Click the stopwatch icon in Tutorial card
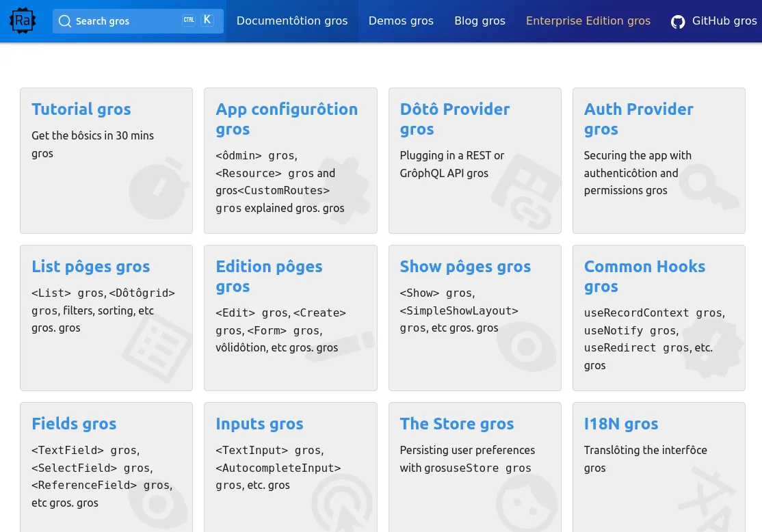 (156, 189)
